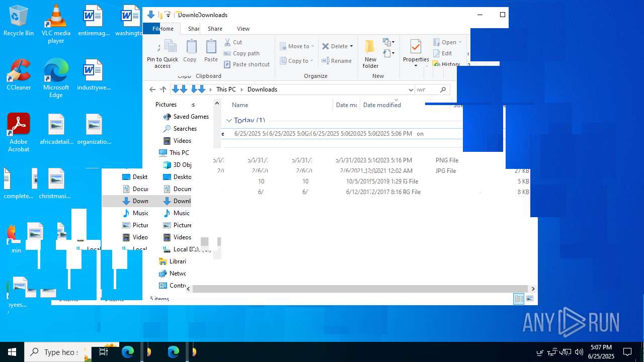This screenshot has width=644, height=362.
Task: Click the taskbar search box
Action: point(55,352)
